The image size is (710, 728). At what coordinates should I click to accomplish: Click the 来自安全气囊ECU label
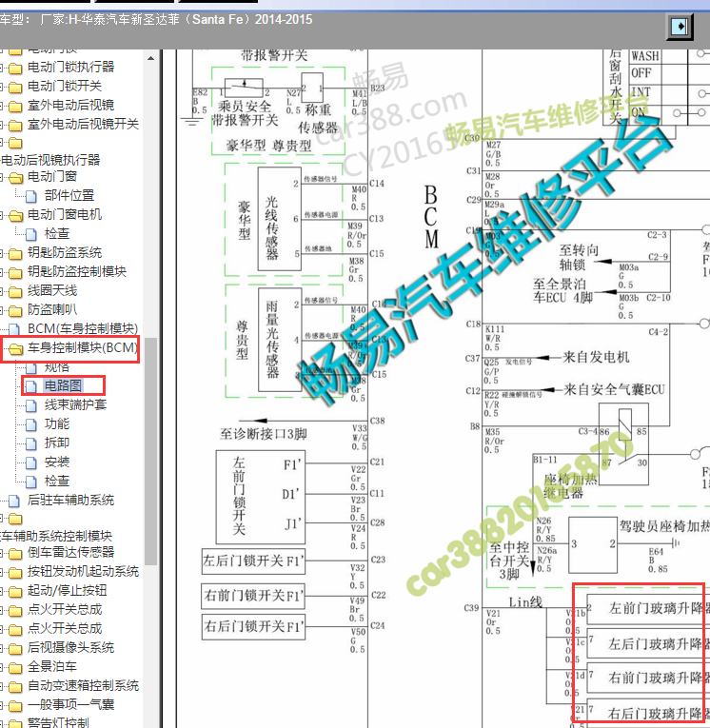(614, 389)
